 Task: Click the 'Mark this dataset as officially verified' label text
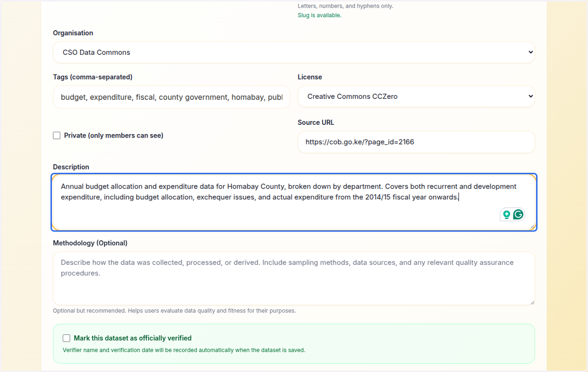coord(133,338)
